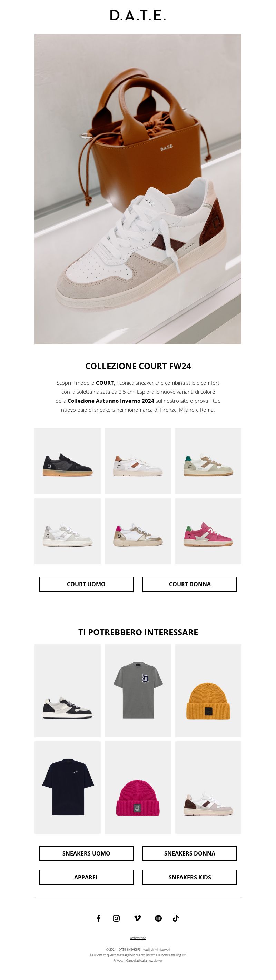This screenshot has width=276, height=980.
Task: Click the COURT UOMO button
Action: coord(86,584)
